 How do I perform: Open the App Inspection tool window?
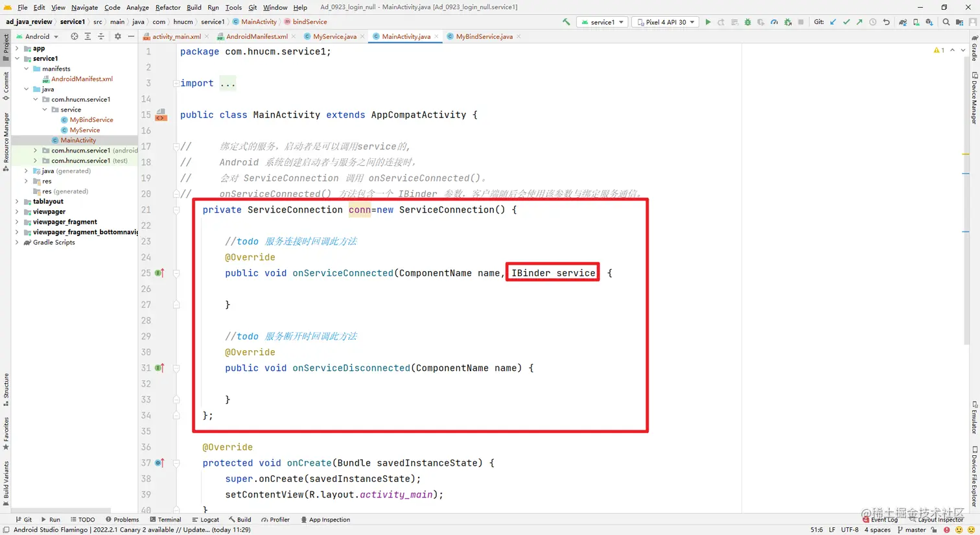[325, 519]
